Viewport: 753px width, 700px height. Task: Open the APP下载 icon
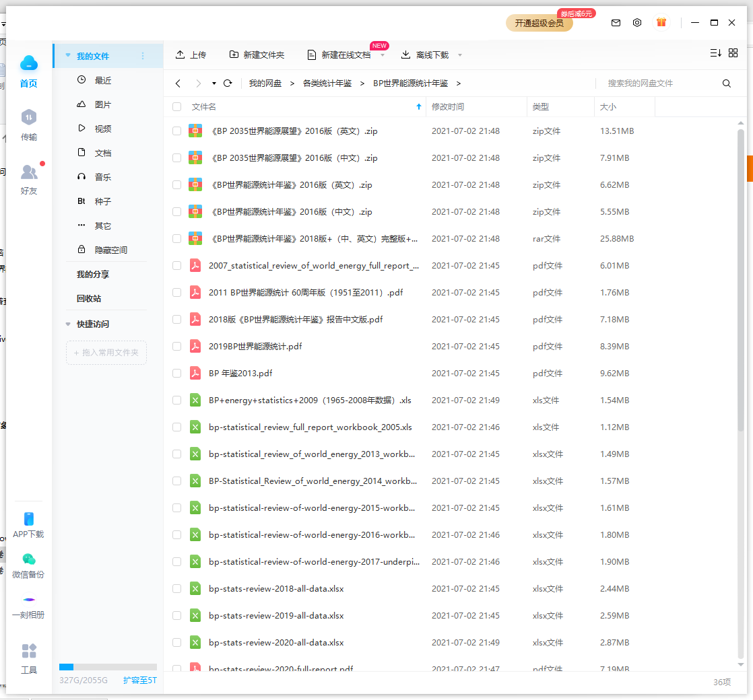(29, 519)
